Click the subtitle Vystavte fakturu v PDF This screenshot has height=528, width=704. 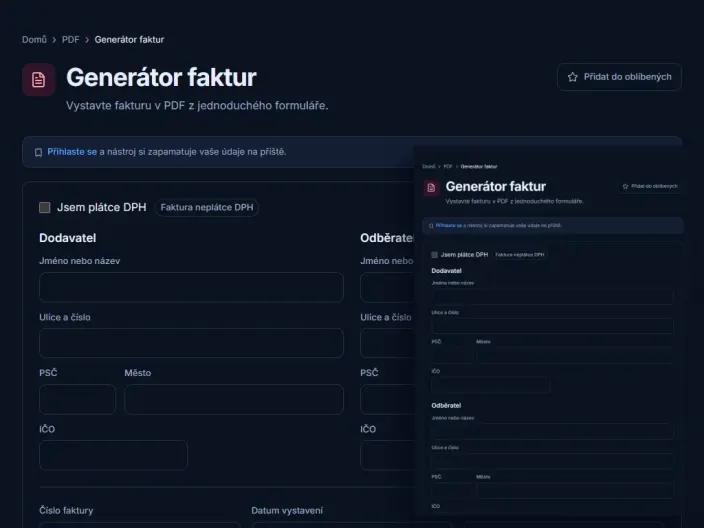pos(197,106)
